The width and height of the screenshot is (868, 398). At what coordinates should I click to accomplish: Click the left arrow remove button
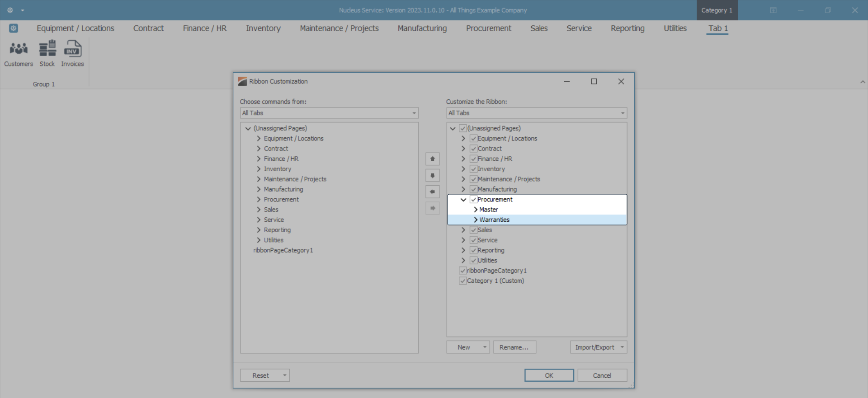click(433, 192)
